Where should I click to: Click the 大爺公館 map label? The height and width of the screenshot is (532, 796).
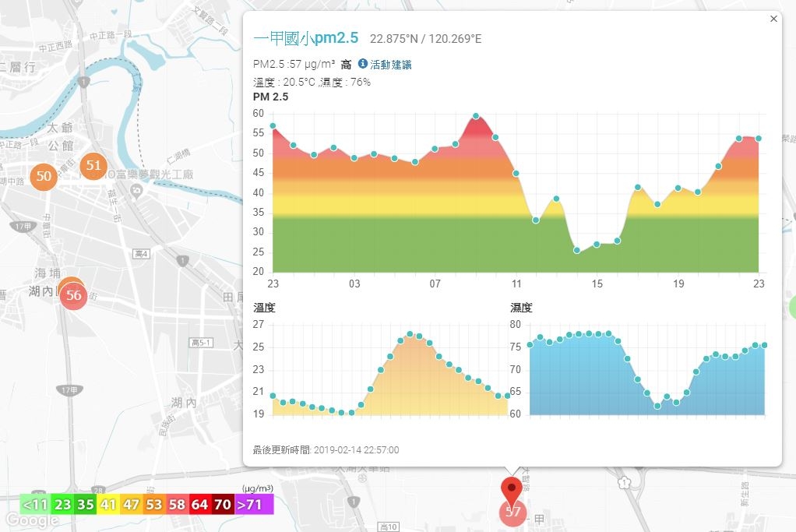point(61,136)
